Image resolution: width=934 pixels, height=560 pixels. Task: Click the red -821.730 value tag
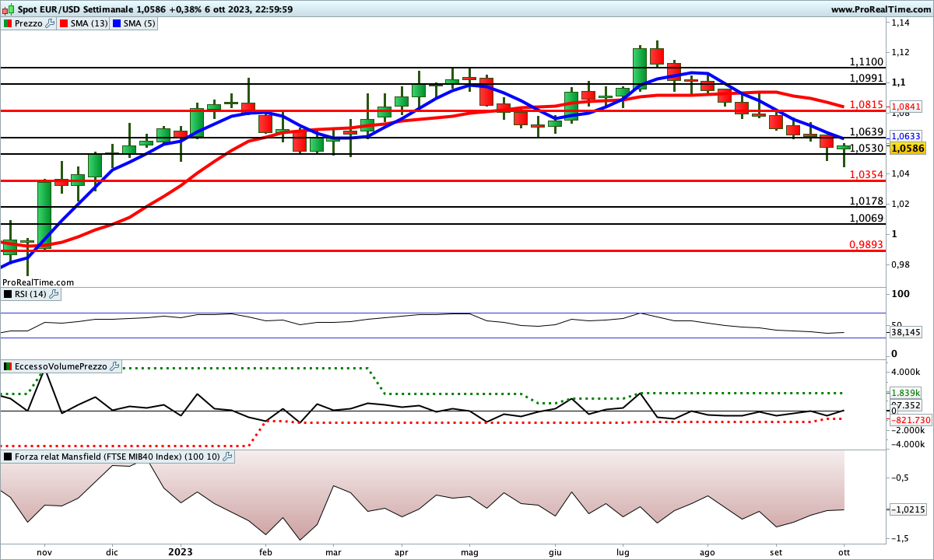[x=909, y=420]
